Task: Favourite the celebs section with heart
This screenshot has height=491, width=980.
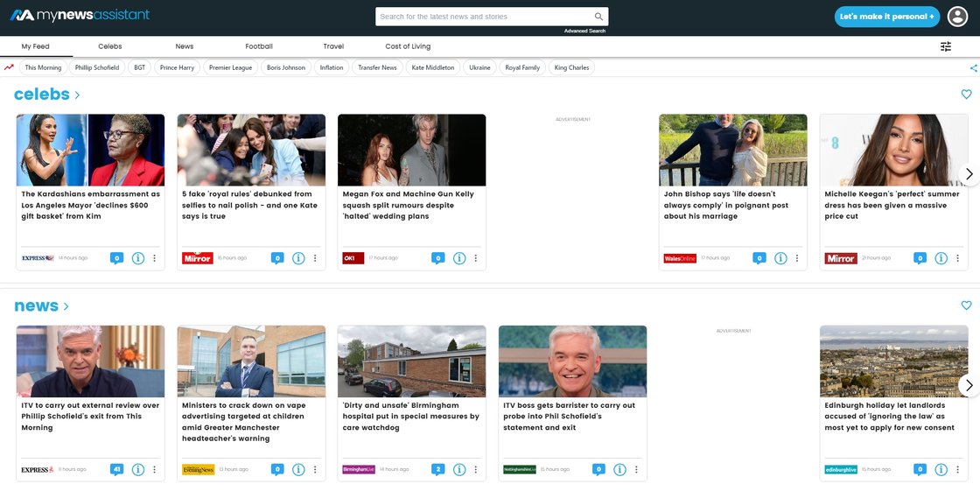Action: coord(966,95)
